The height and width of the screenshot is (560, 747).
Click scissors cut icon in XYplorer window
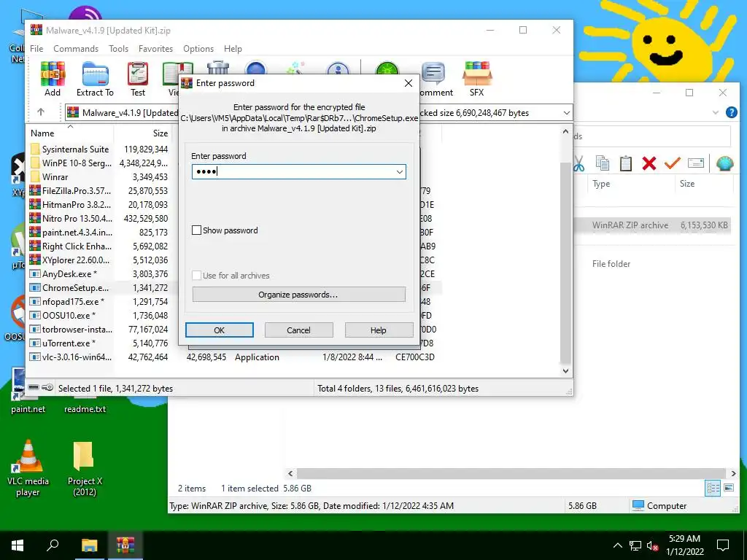[x=578, y=163]
